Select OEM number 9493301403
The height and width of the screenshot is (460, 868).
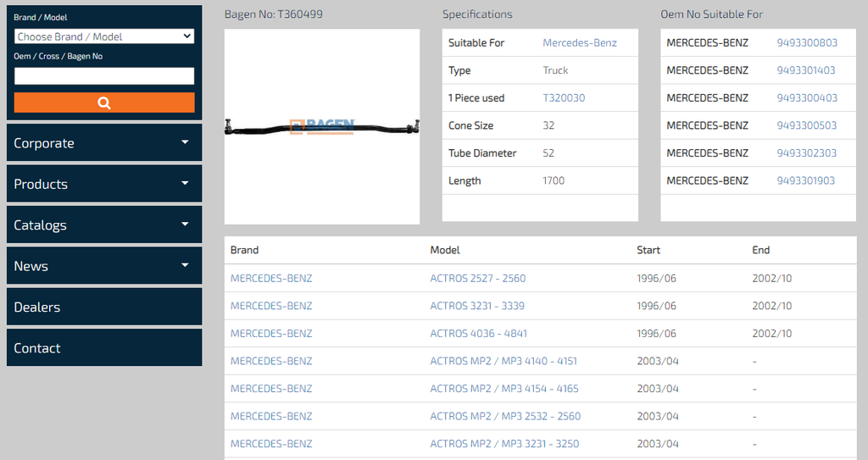point(805,70)
